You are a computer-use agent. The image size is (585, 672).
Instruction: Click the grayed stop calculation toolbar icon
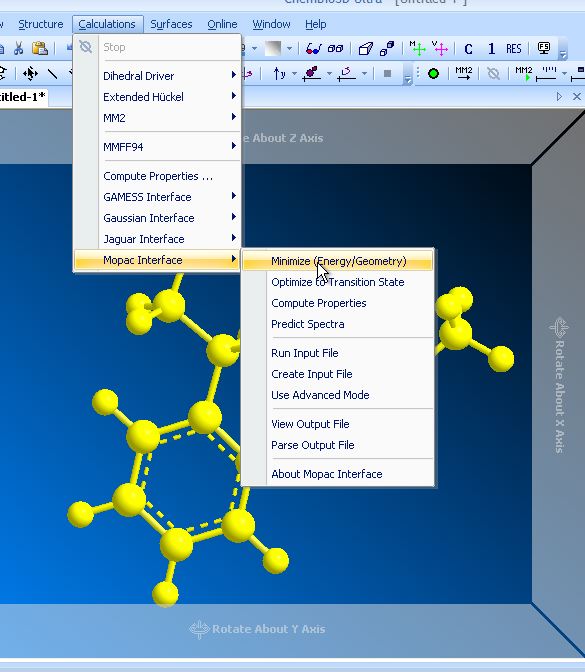coord(493,74)
